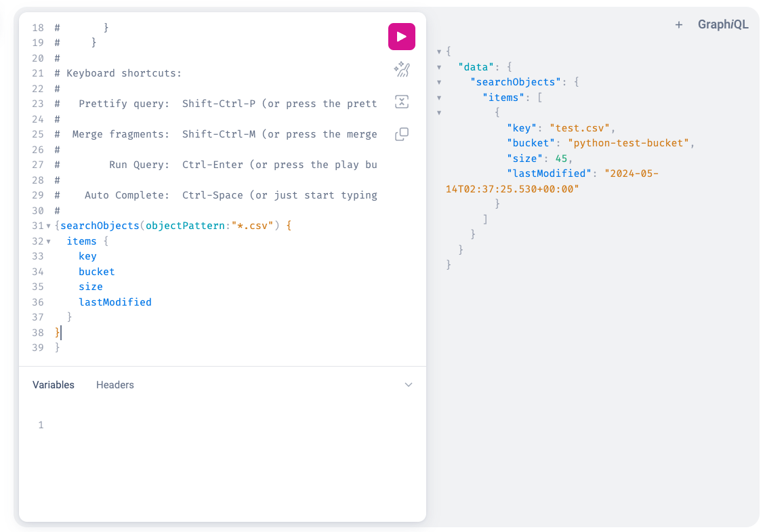Screen dimensions: 765x532
Task: Click the bucket field in query editor
Action: pos(96,272)
